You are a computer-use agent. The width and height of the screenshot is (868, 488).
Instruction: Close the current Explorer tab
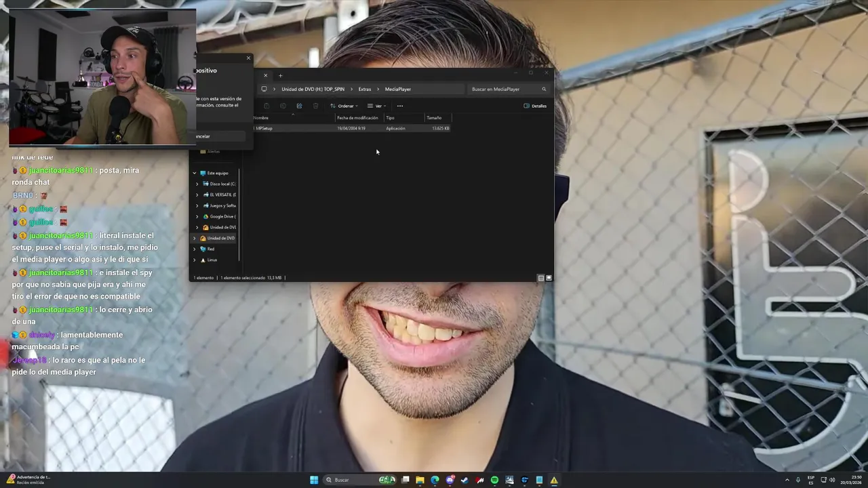265,75
